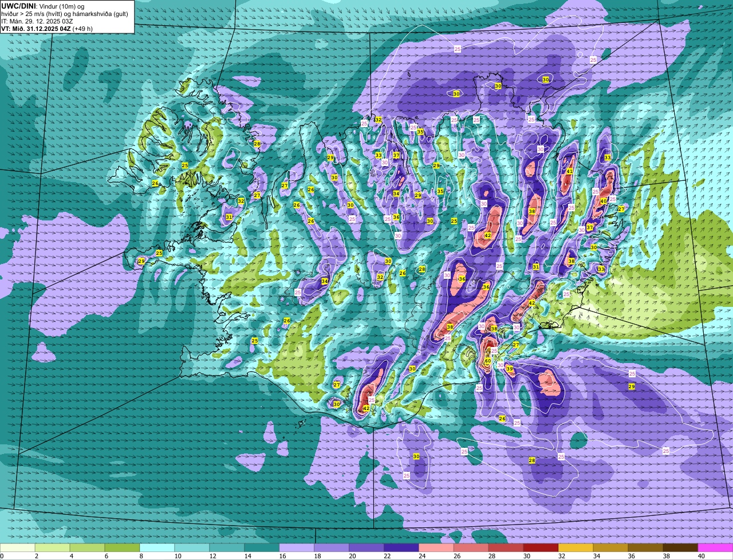Image resolution: width=733 pixels, height=560 pixels.
Task: Pick the violet 20–22 m/s legend swatch
Action: click(366, 547)
